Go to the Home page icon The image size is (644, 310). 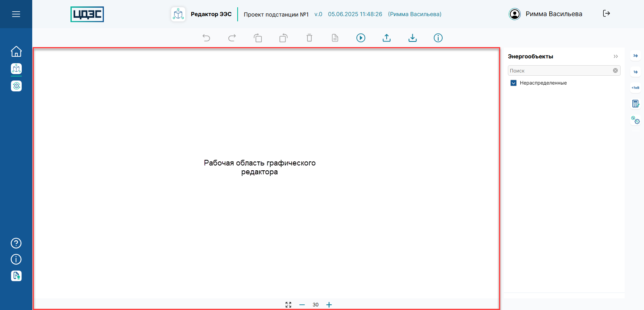(16, 52)
